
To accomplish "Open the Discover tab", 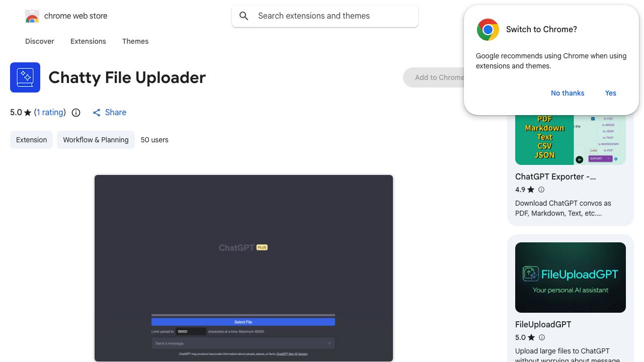I will pos(40,41).
